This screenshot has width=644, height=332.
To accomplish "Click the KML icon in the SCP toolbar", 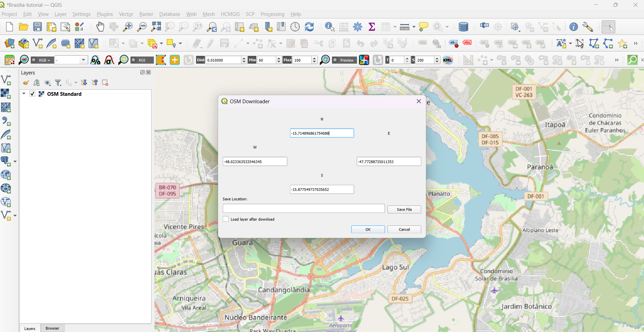I will pos(448,60).
